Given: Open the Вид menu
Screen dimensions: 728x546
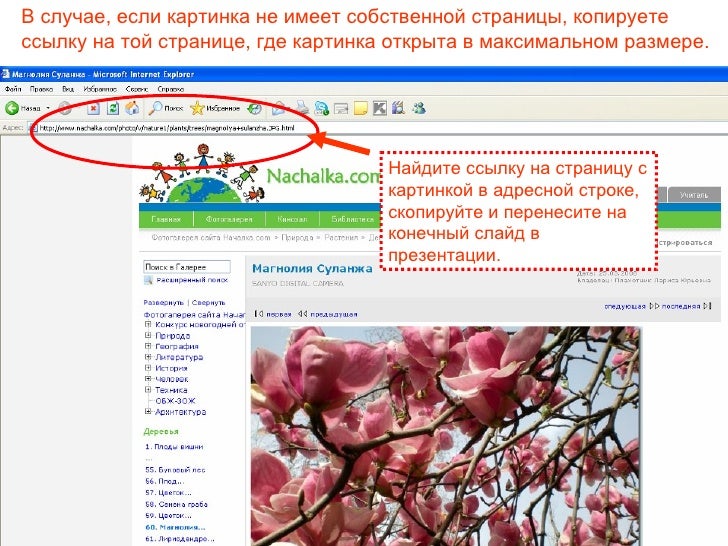Looking at the screenshot, I should 68,89.
